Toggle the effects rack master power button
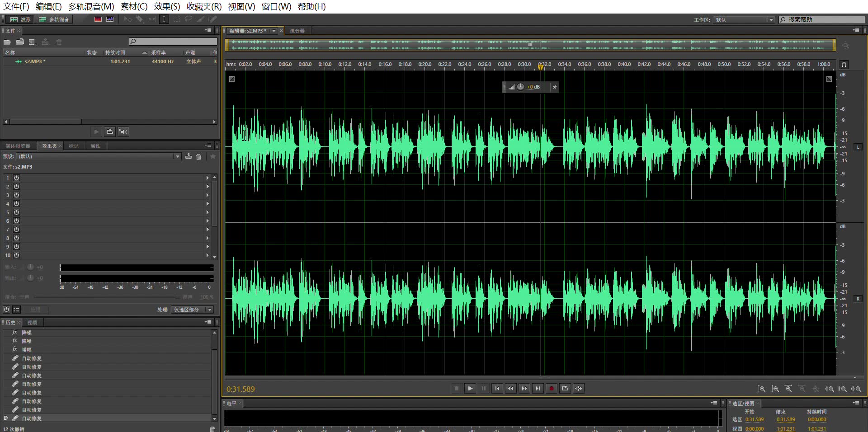The image size is (868, 432). coord(6,310)
